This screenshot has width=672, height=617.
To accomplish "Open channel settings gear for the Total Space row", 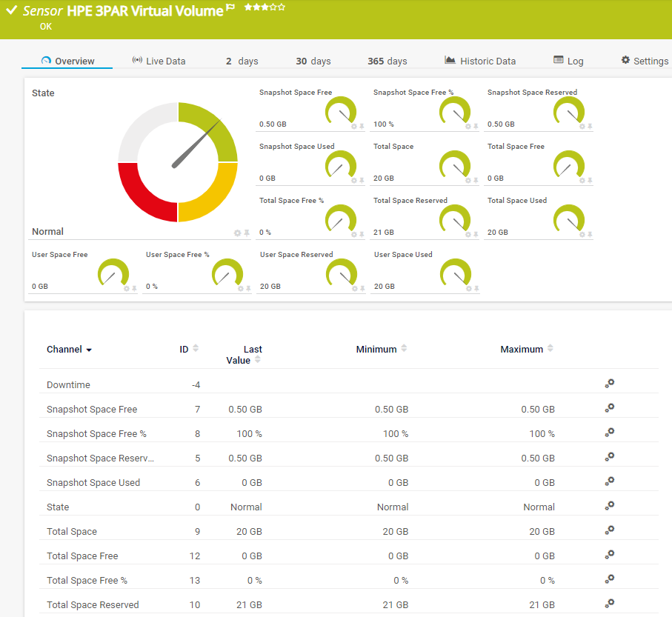I will [x=610, y=530].
